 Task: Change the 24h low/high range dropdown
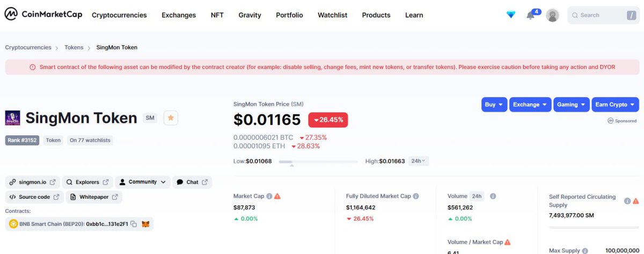click(418, 161)
